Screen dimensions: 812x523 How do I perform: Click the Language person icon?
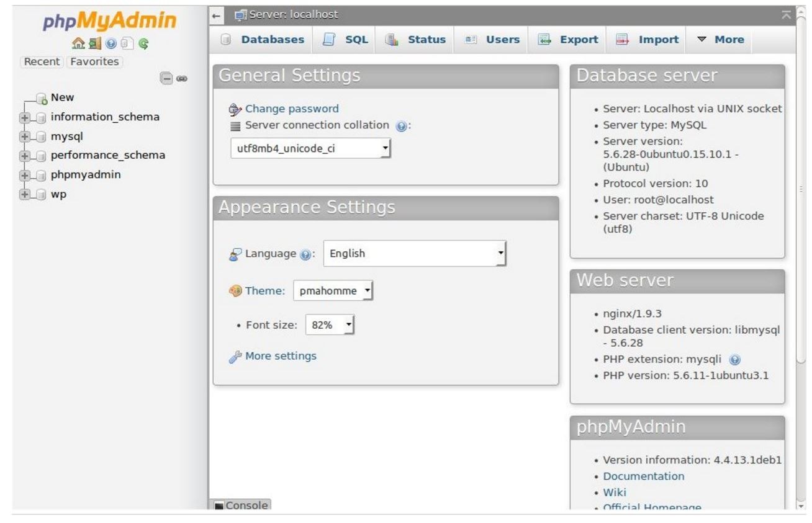click(235, 254)
